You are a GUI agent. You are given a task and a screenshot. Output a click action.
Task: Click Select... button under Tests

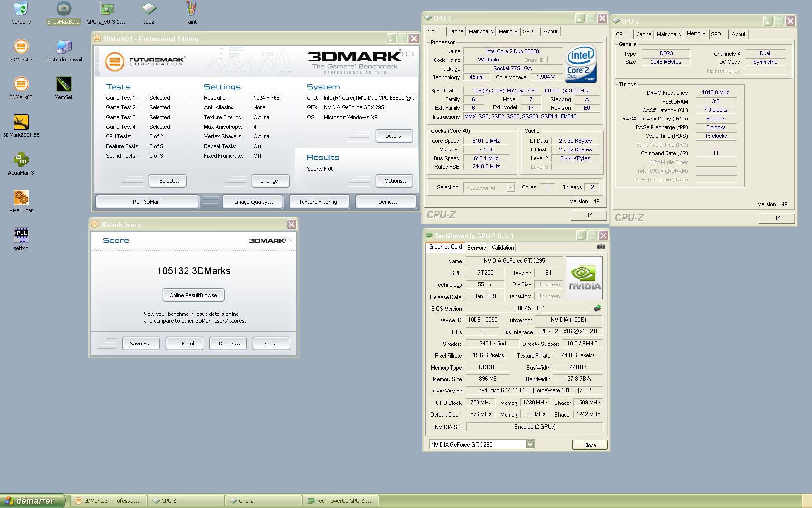click(x=169, y=181)
